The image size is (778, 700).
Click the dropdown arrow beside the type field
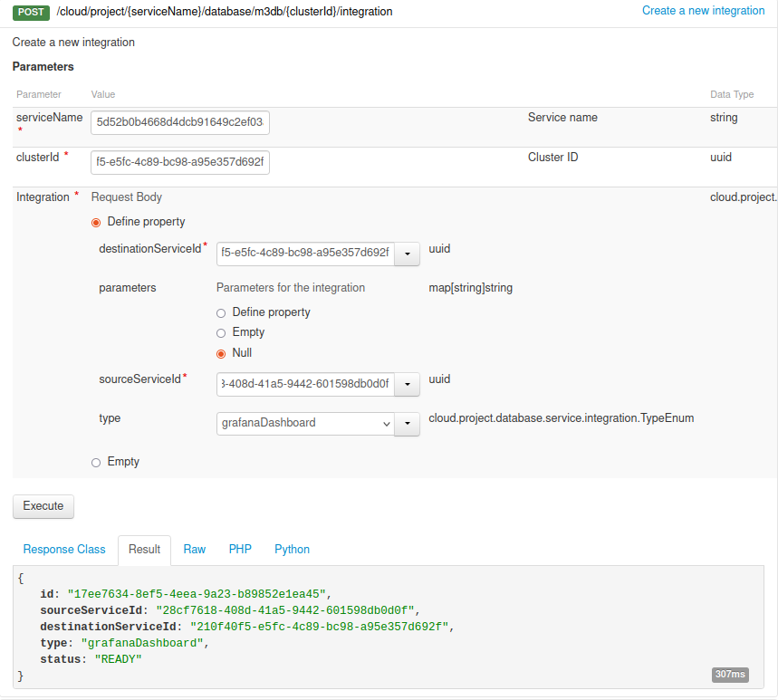pos(406,424)
